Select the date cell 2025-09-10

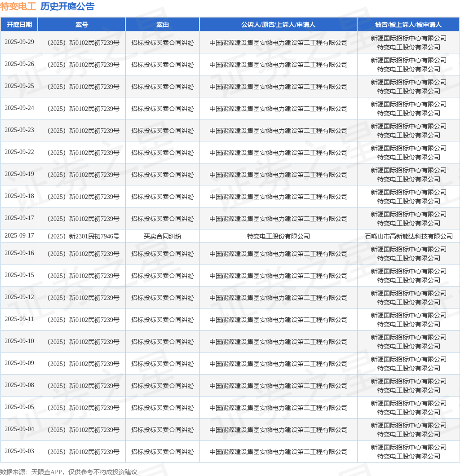[19, 341]
